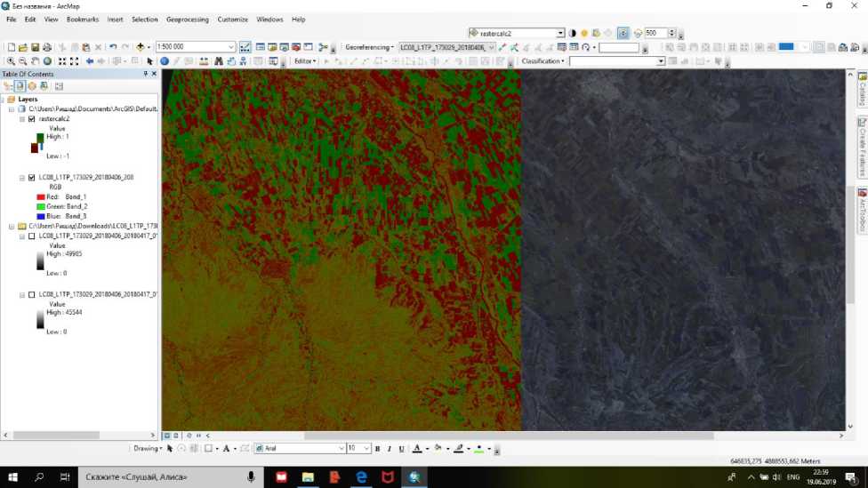This screenshot has width=868, height=488.
Task: Click the Add Data button icon
Action: pos(140,47)
